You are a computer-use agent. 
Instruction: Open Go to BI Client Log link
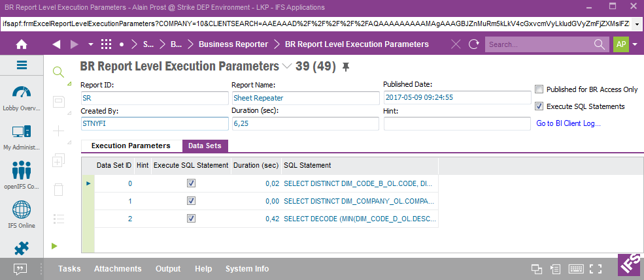pos(568,123)
